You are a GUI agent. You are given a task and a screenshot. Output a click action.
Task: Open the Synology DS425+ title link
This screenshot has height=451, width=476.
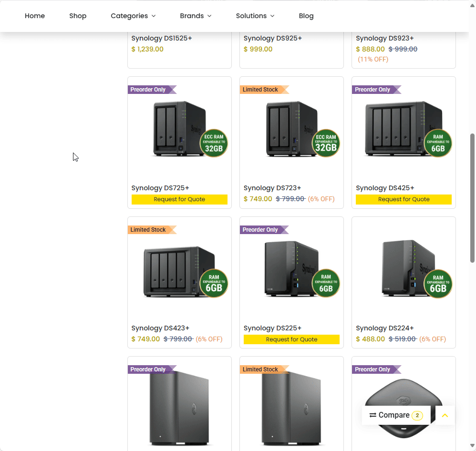[385, 188]
